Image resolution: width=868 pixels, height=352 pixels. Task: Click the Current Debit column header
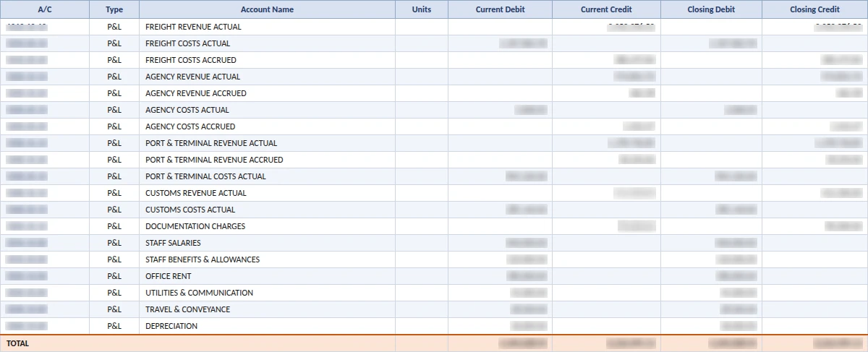[x=501, y=9]
